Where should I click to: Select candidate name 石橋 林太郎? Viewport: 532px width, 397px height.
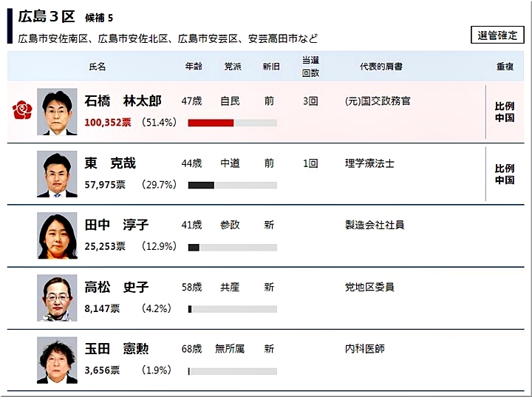[x=123, y=101]
